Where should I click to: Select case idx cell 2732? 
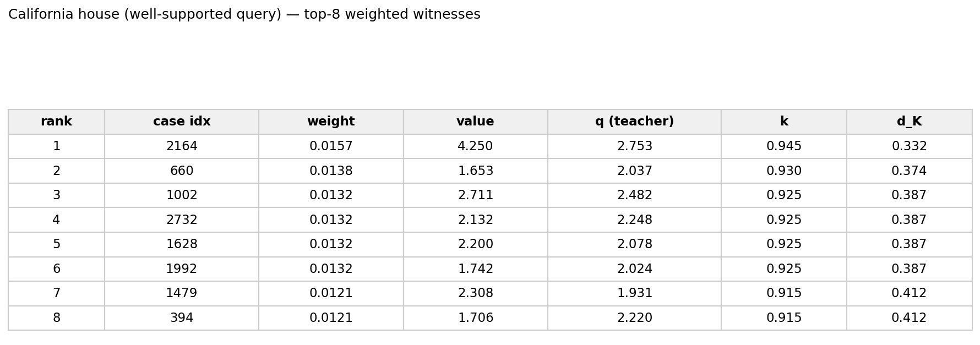coord(182,220)
